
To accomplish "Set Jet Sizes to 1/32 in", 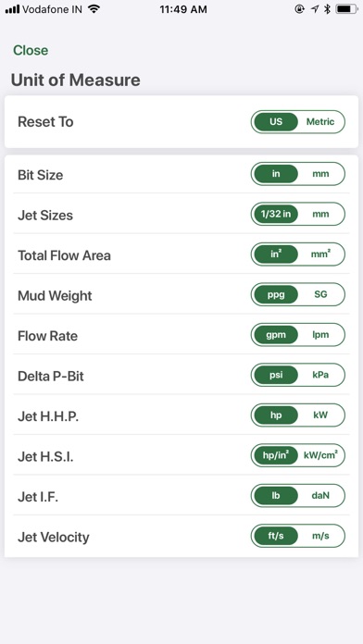I will click(276, 214).
